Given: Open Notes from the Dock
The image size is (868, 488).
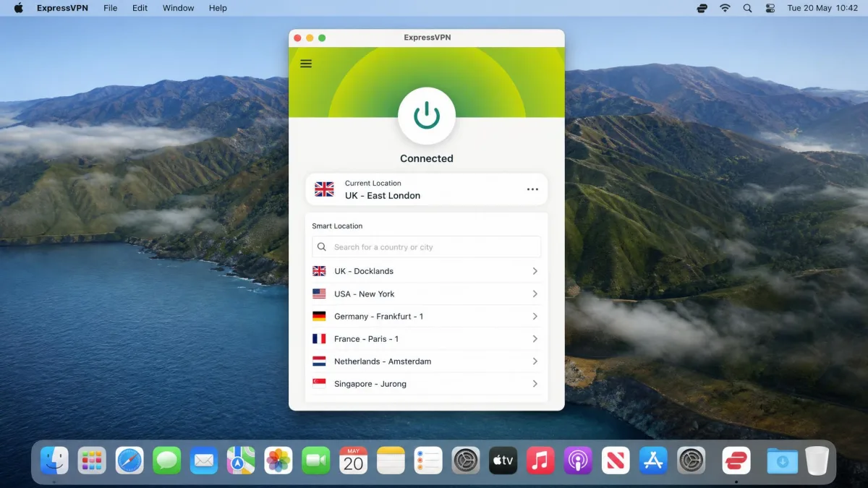Looking at the screenshot, I should pyautogui.click(x=391, y=461).
